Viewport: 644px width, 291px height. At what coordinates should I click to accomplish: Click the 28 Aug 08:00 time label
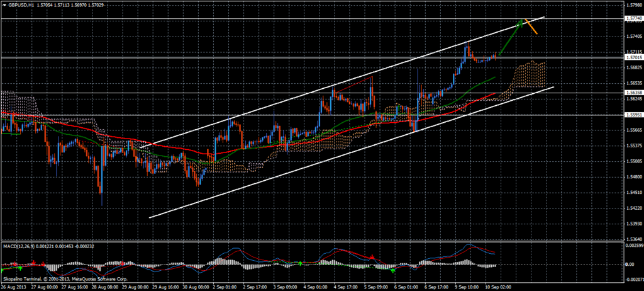105,286
